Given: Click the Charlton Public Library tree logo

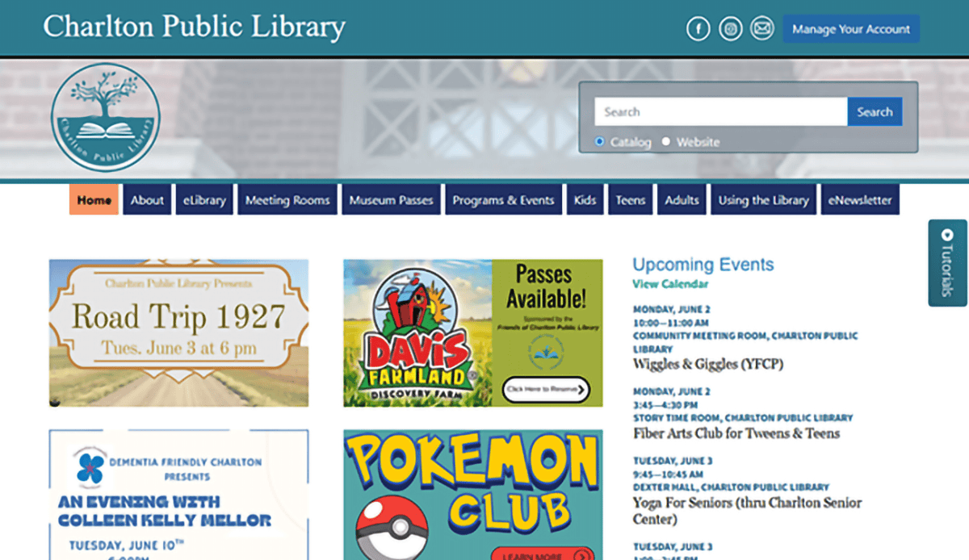Looking at the screenshot, I should [106, 118].
